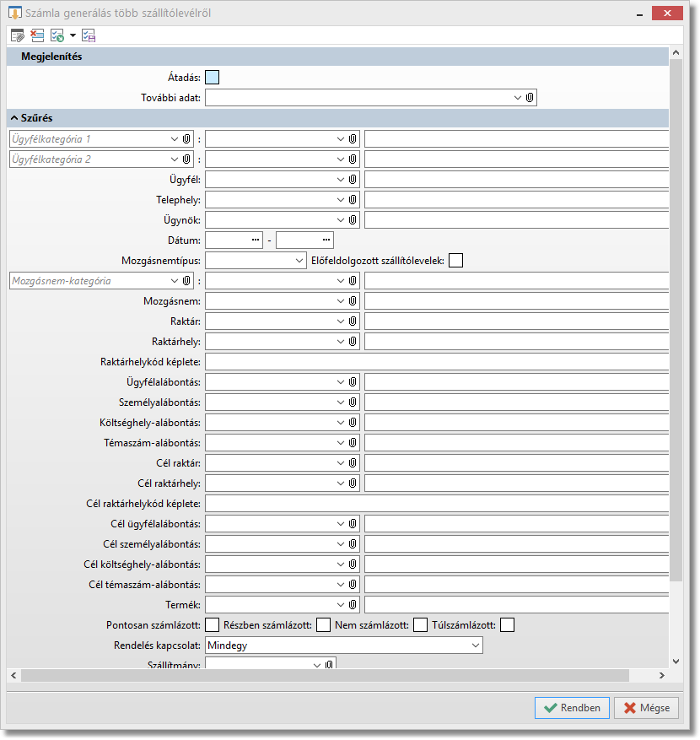The width and height of the screenshot is (700, 740).
Task: Click the vertical scrollbar down arrow
Action: pos(676,662)
